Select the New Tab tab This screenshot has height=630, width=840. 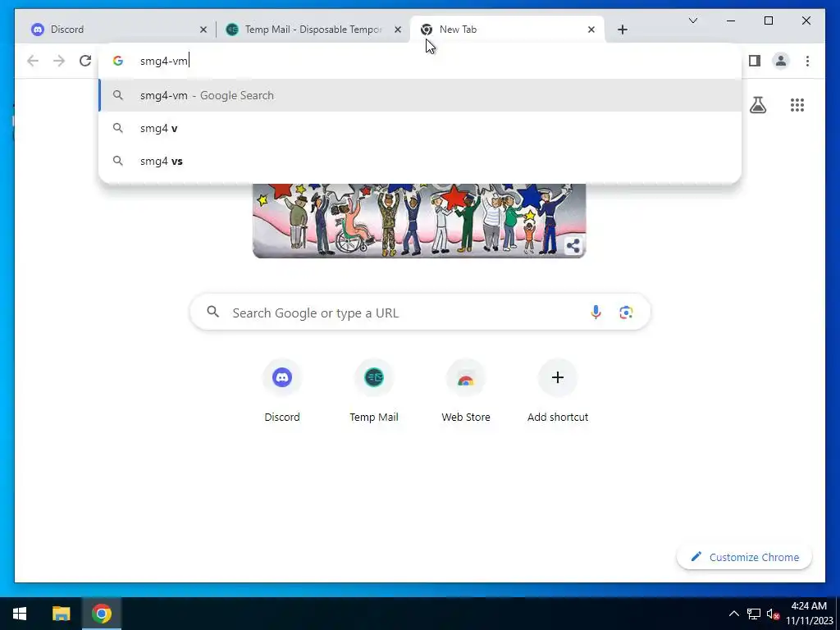(506, 30)
